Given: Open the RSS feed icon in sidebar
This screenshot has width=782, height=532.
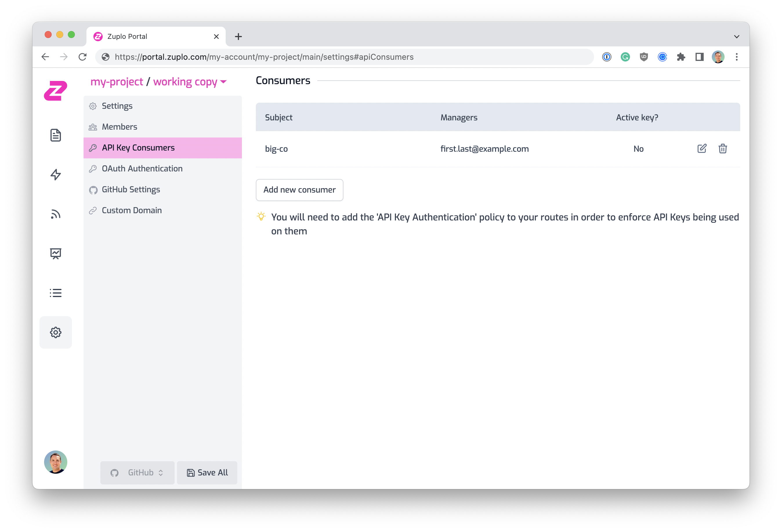Looking at the screenshot, I should coord(55,214).
